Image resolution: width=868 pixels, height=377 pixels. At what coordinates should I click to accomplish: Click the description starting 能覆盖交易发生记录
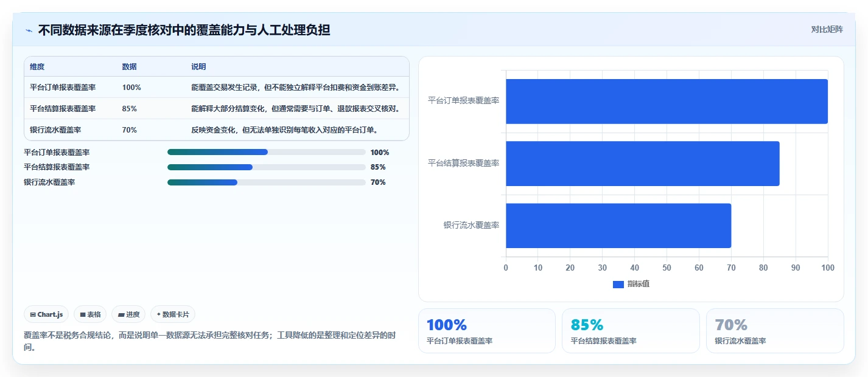coord(295,87)
